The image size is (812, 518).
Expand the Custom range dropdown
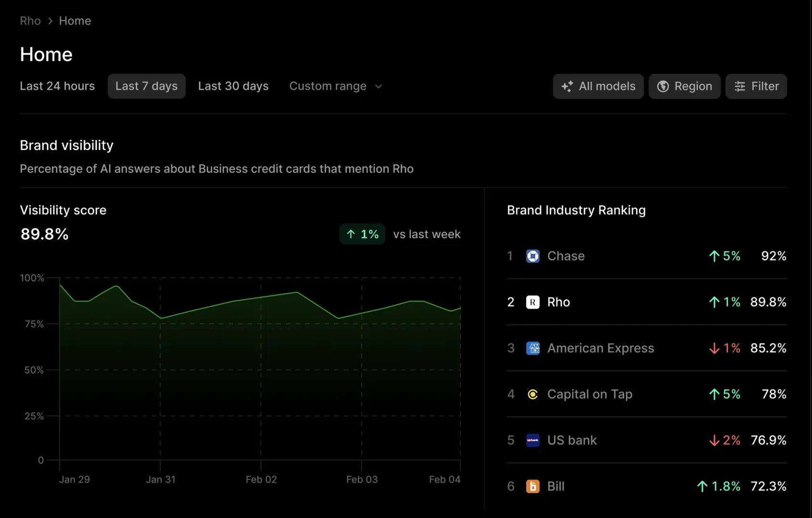tap(335, 86)
